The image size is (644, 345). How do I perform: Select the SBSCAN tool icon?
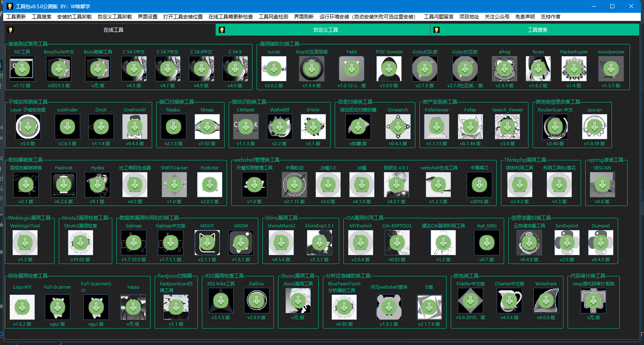[602, 185]
